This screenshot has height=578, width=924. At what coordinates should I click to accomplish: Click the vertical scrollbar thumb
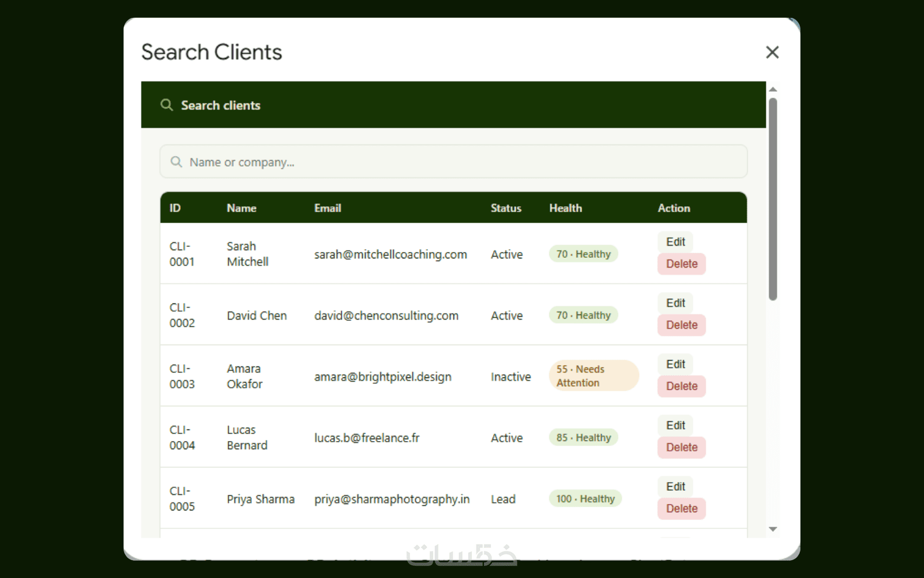[773, 199]
